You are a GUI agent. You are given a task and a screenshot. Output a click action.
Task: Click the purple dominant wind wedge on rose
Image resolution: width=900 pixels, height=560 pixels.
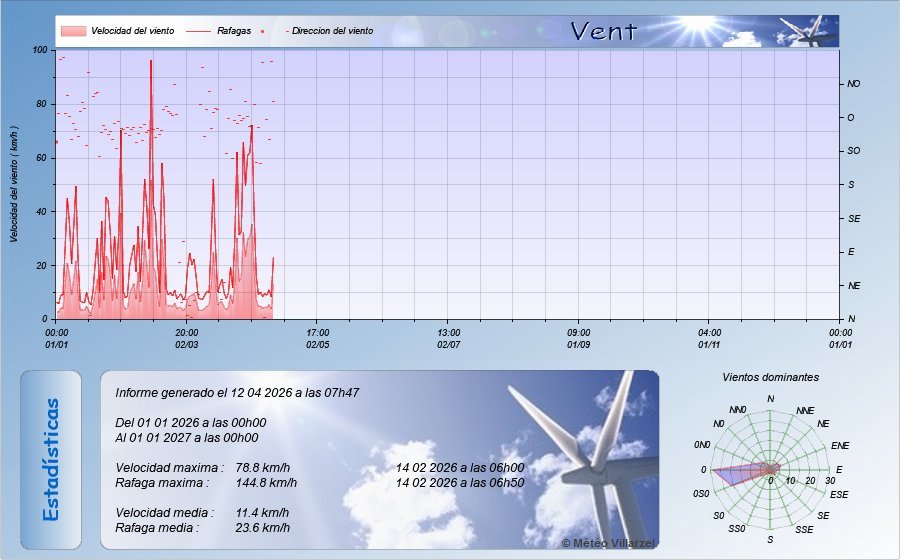(733, 472)
